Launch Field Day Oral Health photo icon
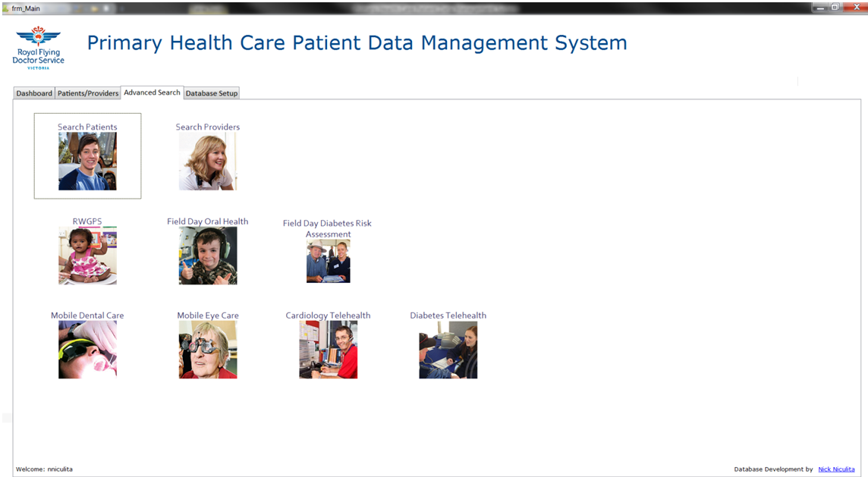The width and height of the screenshot is (868, 477). click(207, 256)
